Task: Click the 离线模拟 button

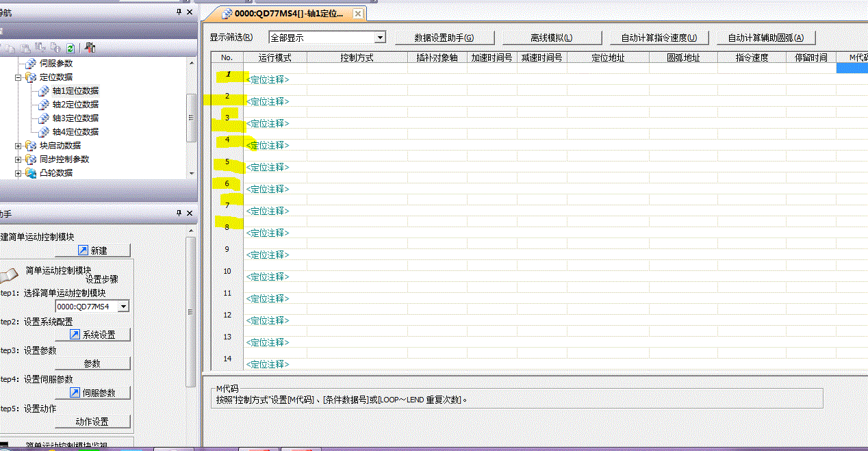Action: coord(551,38)
